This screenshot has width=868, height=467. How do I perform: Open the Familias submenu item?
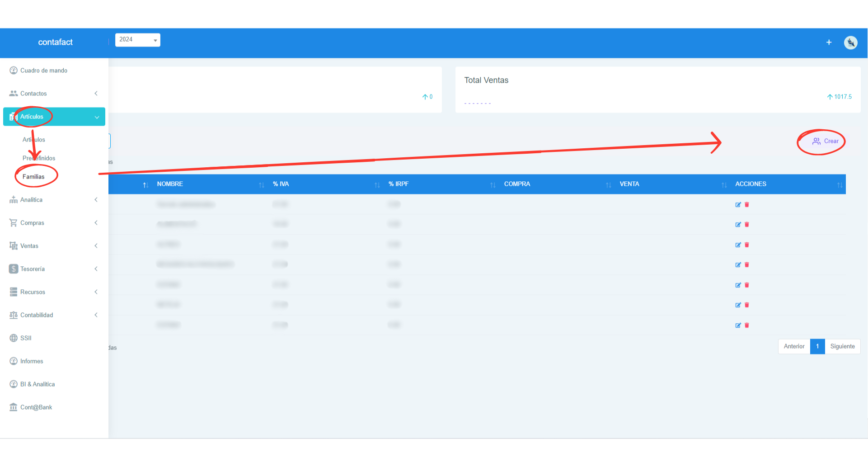pos(33,177)
